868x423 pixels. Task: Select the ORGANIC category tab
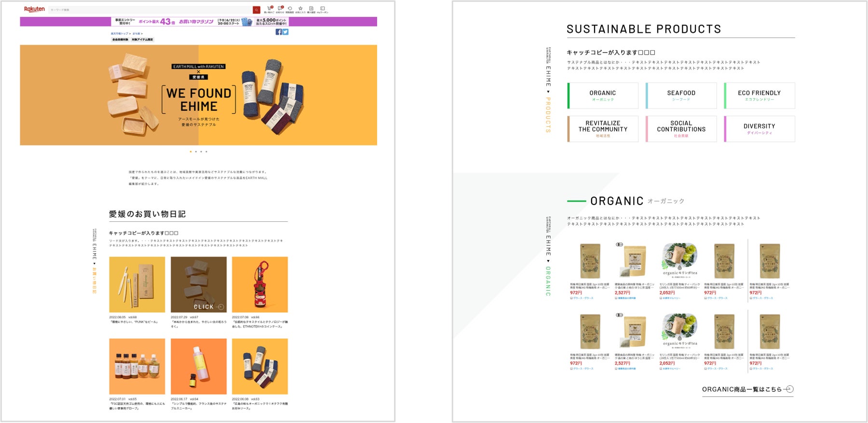(x=603, y=96)
